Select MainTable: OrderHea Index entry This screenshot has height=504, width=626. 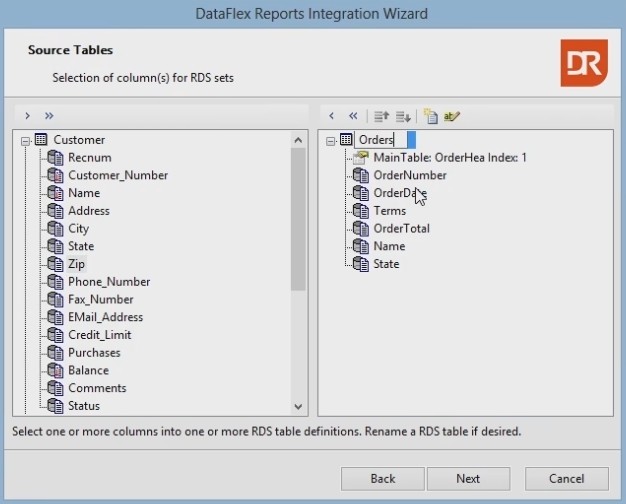click(449, 158)
